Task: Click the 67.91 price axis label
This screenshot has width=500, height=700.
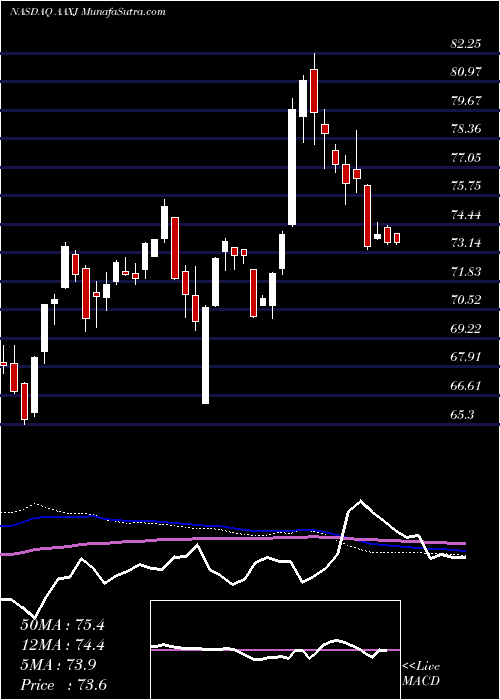Action: coord(466,358)
